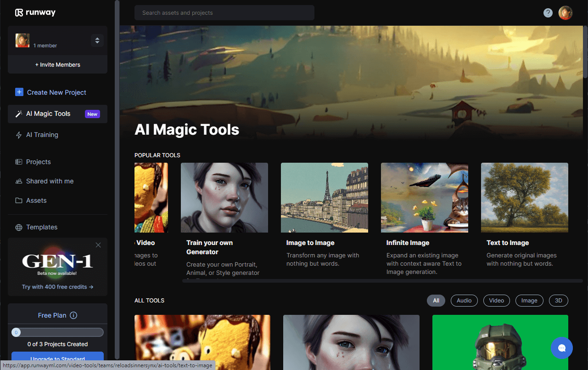The width and height of the screenshot is (588, 370).
Task: Click the New badge on AI Magic Tools
Action: point(92,114)
